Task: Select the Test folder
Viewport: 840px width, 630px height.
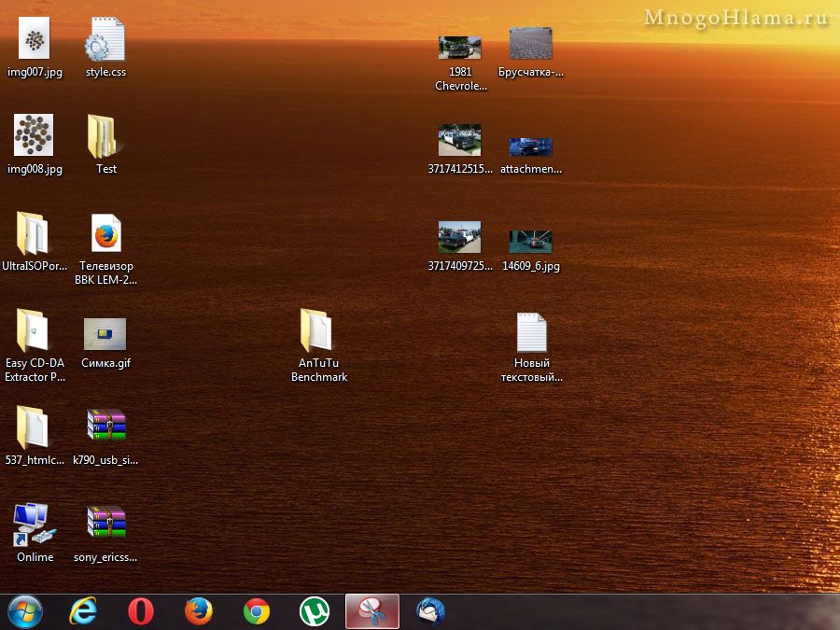Action: [105, 138]
